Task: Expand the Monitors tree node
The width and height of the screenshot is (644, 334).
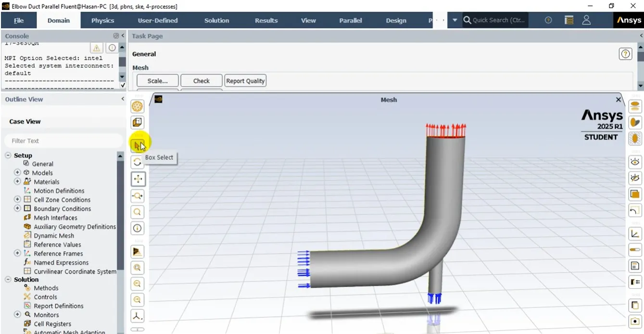Action: pyautogui.click(x=17, y=315)
